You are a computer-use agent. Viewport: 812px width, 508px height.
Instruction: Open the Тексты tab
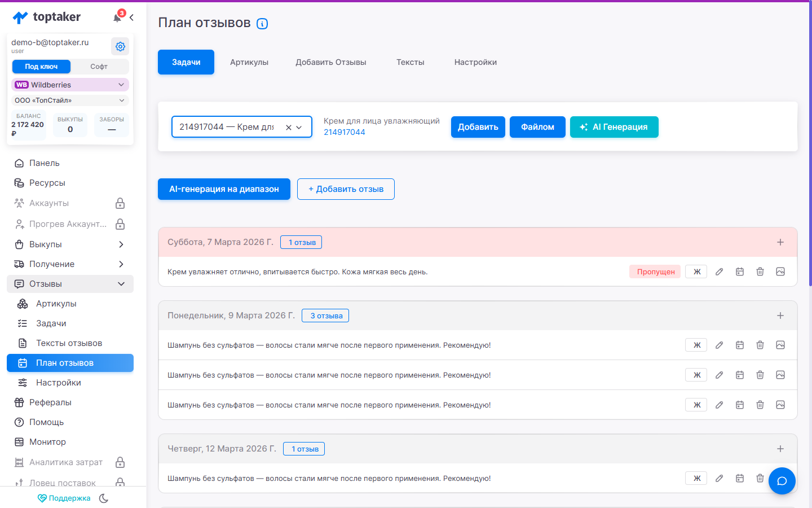[411, 62]
